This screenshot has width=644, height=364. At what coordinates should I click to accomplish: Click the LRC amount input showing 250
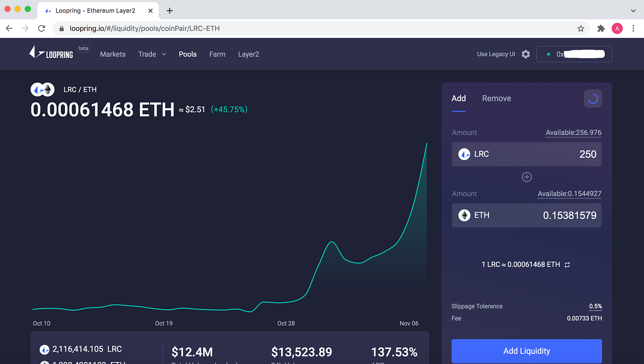(527, 154)
